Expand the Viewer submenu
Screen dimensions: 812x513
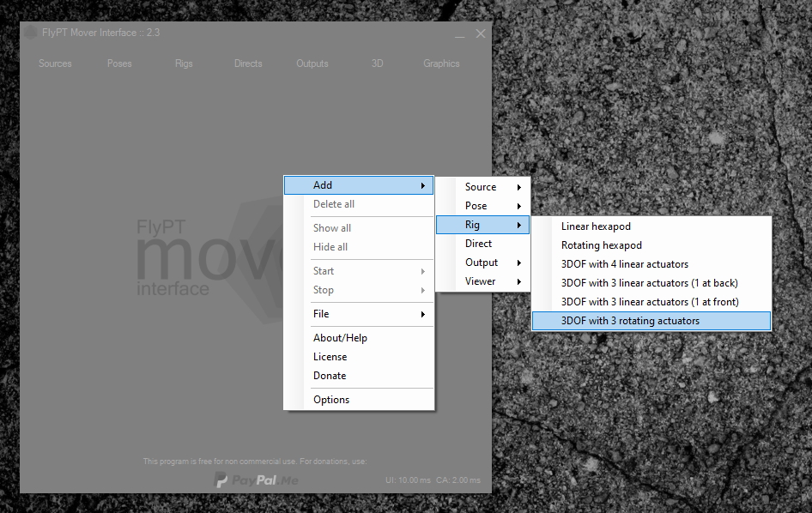(x=482, y=281)
